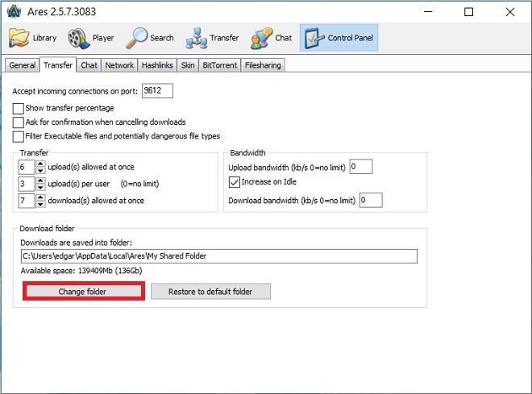
Task: Open the Player film reel icon
Action: tap(78, 38)
